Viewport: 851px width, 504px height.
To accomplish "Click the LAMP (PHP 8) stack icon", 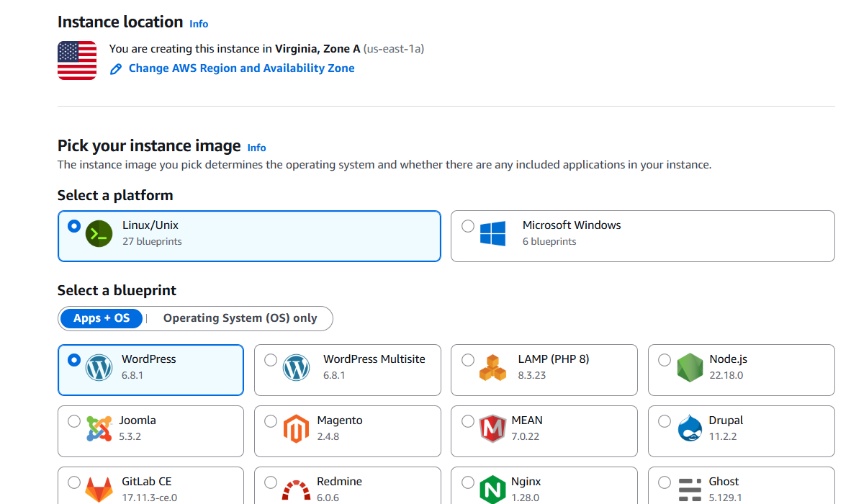I will click(492, 367).
